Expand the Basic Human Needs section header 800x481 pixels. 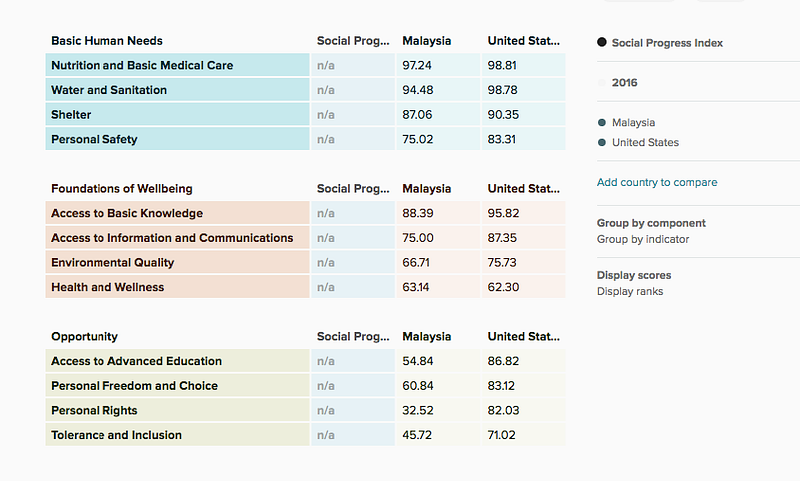tap(107, 41)
